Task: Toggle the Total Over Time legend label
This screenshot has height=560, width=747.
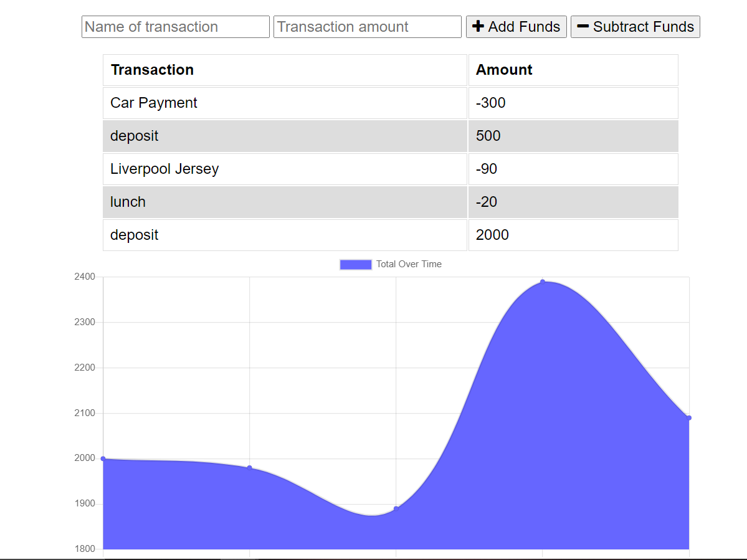Action: pyautogui.click(x=409, y=264)
